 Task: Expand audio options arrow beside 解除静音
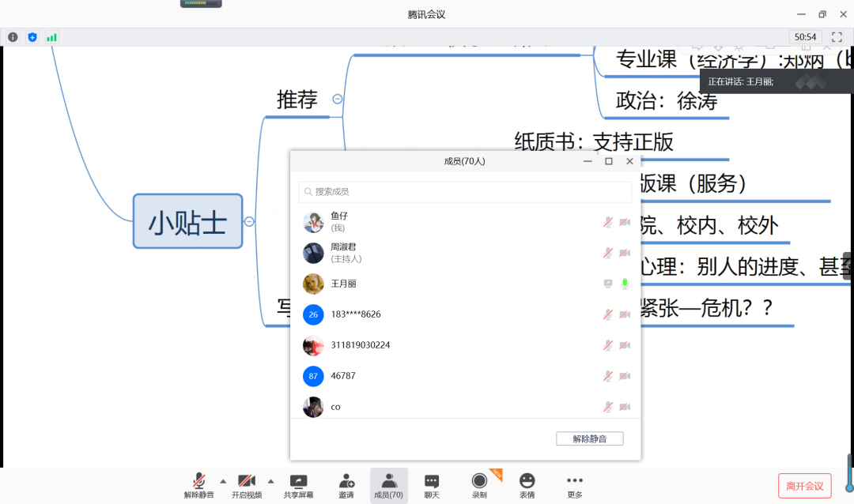(223, 480)
